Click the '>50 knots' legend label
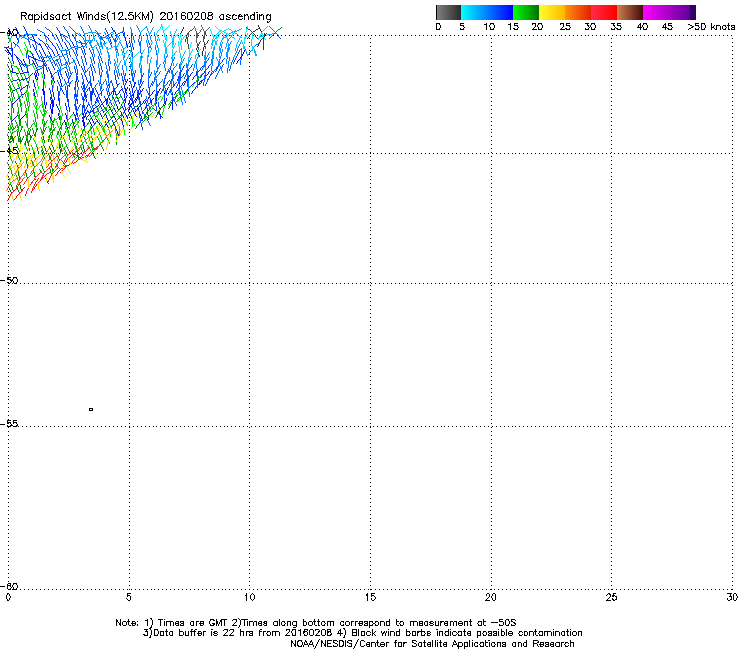740x650 pixels. click(711, 27)
